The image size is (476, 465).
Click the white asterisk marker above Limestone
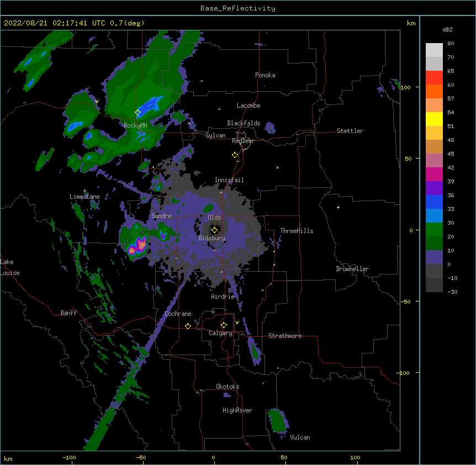coord(84,191)
